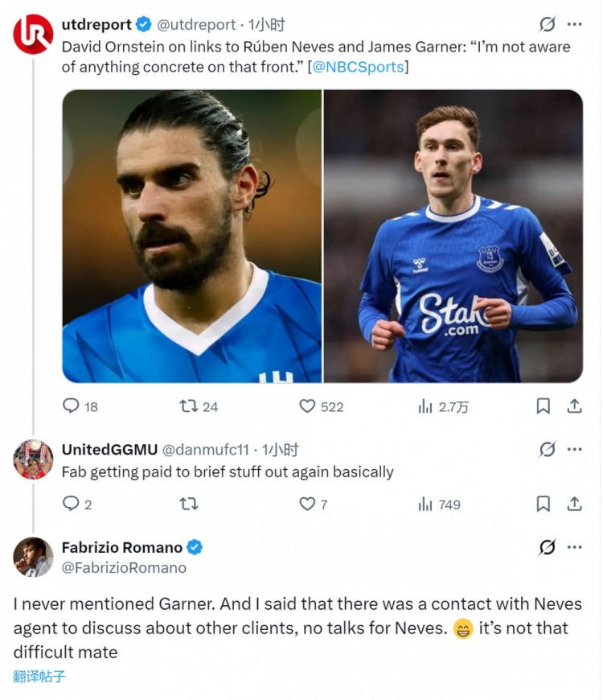This screenshot has width=603, height=700.
Task: Open Fabrizio Romano's profile avatar
Action: pyautogui.click(x=33, y=557)
